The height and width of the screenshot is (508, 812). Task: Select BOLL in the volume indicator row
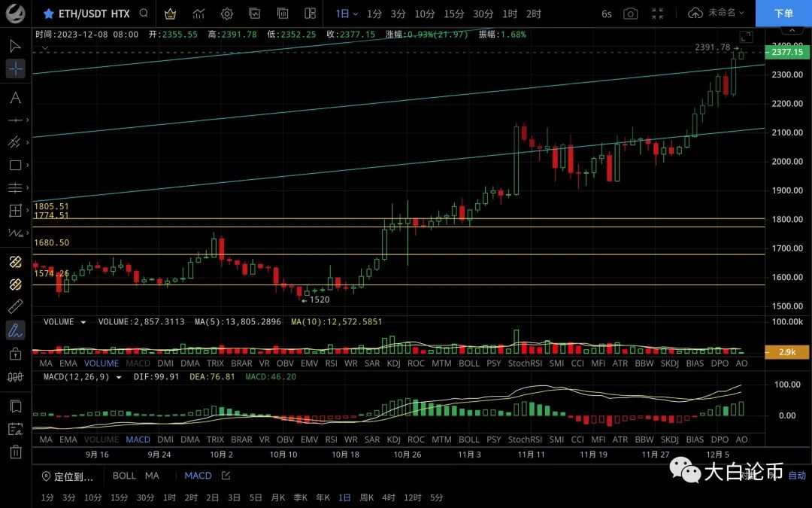pyautogui.click(x=468, y=364)
